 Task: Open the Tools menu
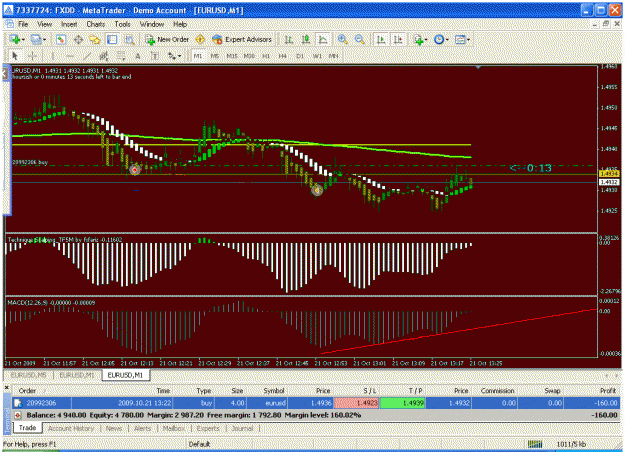(122, 24)
